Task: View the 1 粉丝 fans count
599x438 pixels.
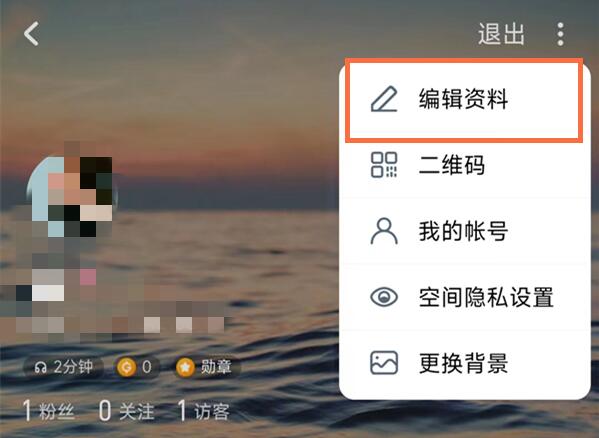Action: pyautogui.click(x=49, y=411)
